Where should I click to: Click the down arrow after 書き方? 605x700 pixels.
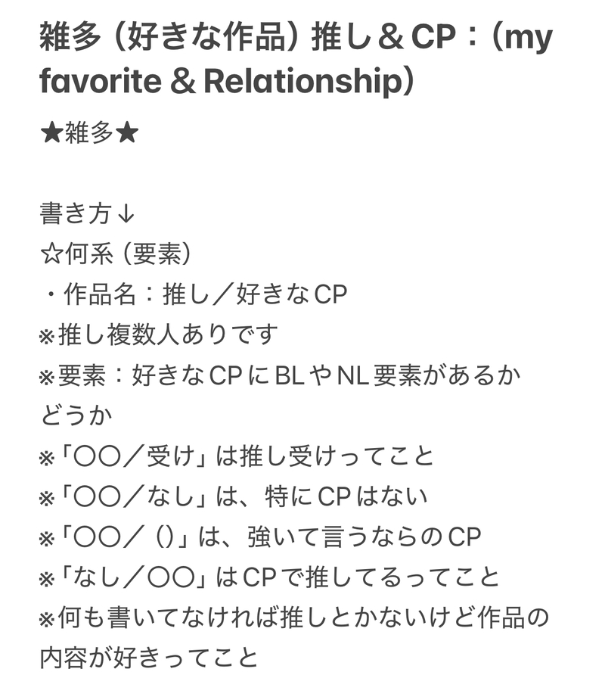(126, 214)
